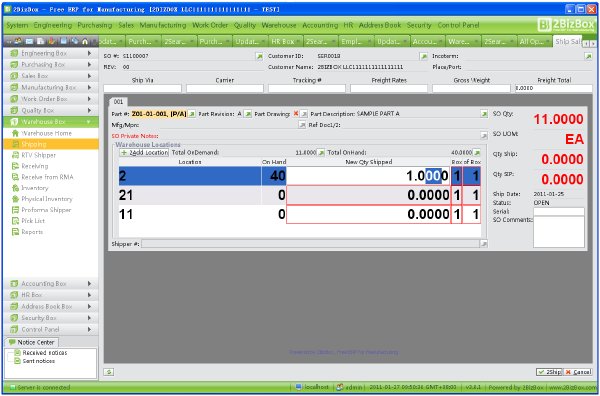Screen dimensions: 600x396
Task: Click the Add Location button
Action: tap(145, 152)
